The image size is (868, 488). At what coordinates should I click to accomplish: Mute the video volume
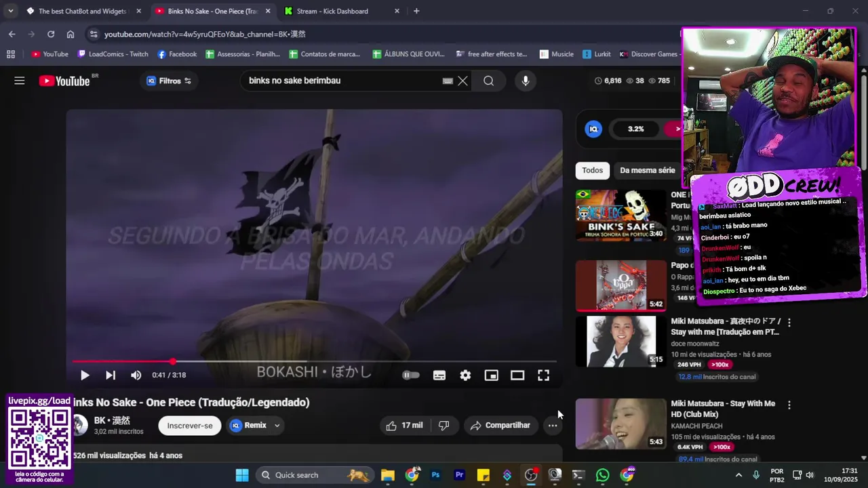pyautogui.click(x=136, y=375)
